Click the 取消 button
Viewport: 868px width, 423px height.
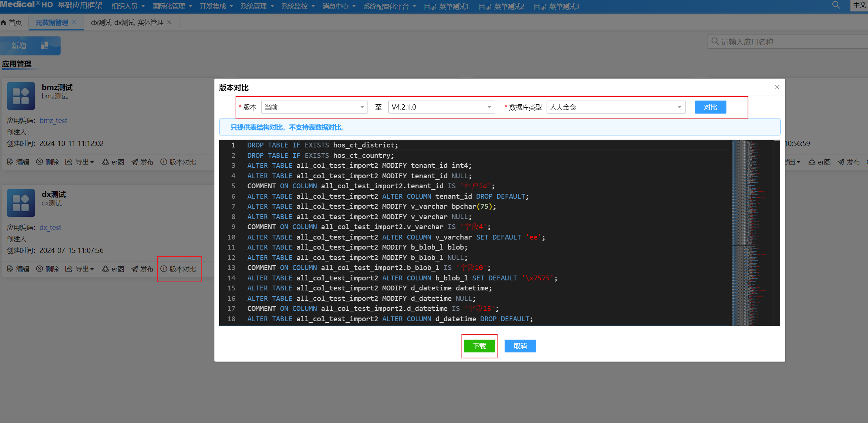coord(520,346)
